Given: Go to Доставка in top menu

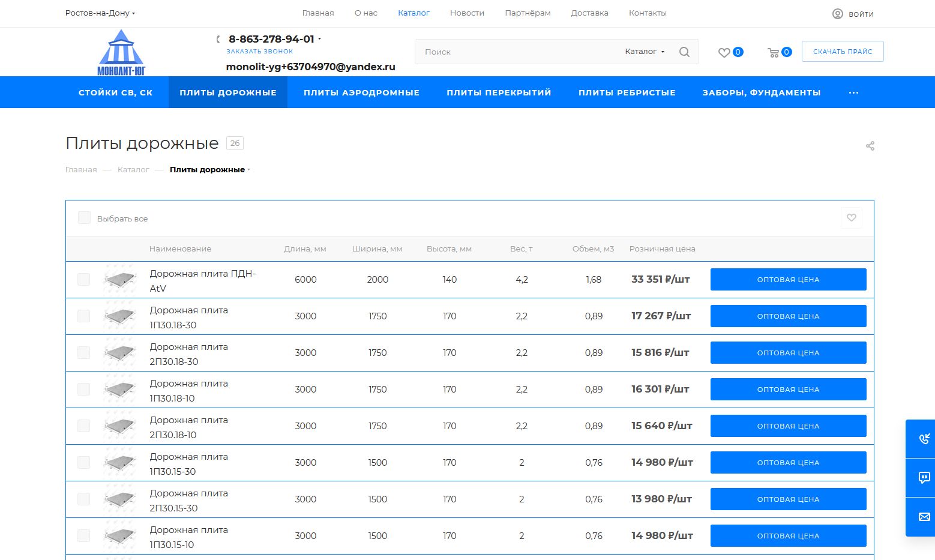Looking at the screenshot, I should click(589, 13).
